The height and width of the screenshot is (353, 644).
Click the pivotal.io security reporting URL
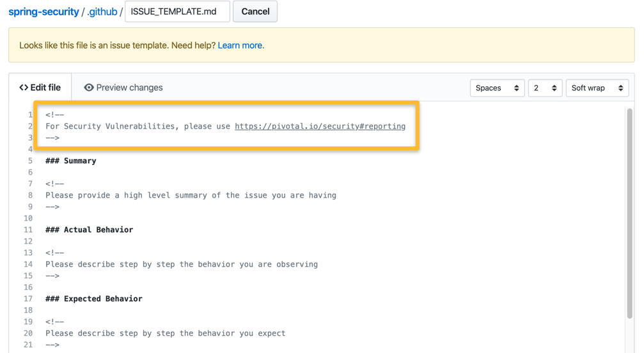pos(320,127)
